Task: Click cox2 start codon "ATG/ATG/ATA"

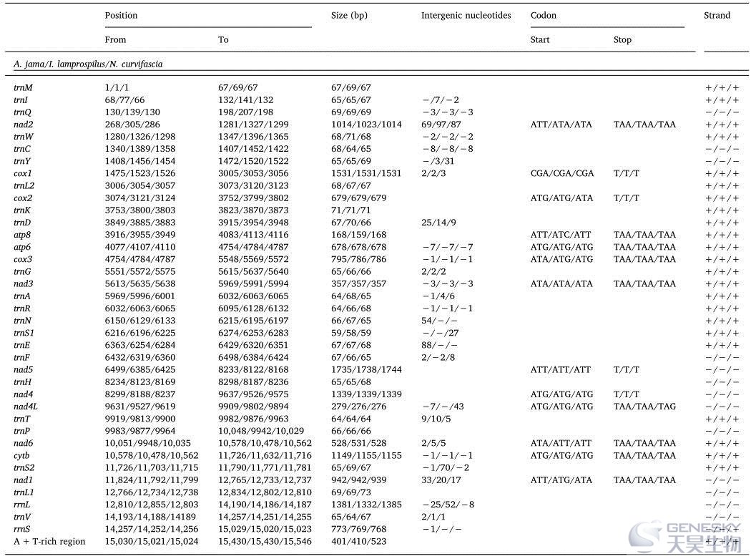Action: tap(561, 198)
